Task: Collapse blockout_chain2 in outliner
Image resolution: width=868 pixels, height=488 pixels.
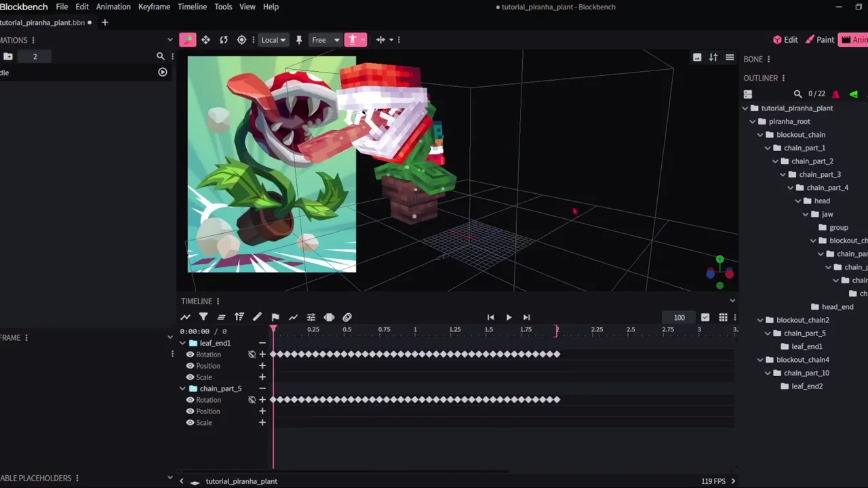Action: 760,320
